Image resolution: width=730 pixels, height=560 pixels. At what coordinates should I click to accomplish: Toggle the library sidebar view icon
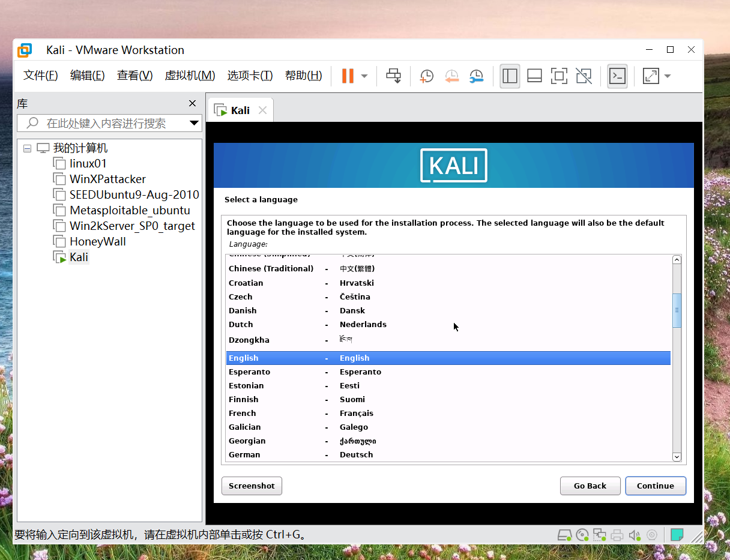click(x=510, y=76)
